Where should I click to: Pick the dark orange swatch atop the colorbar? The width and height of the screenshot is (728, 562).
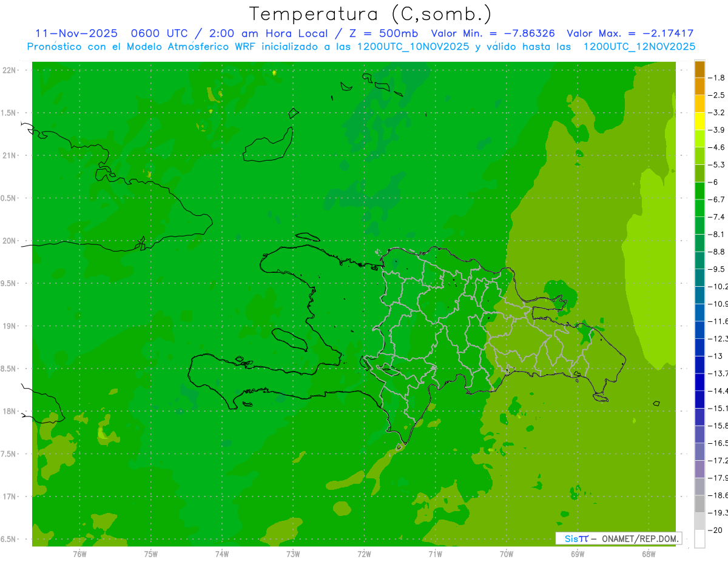point(699,69)
